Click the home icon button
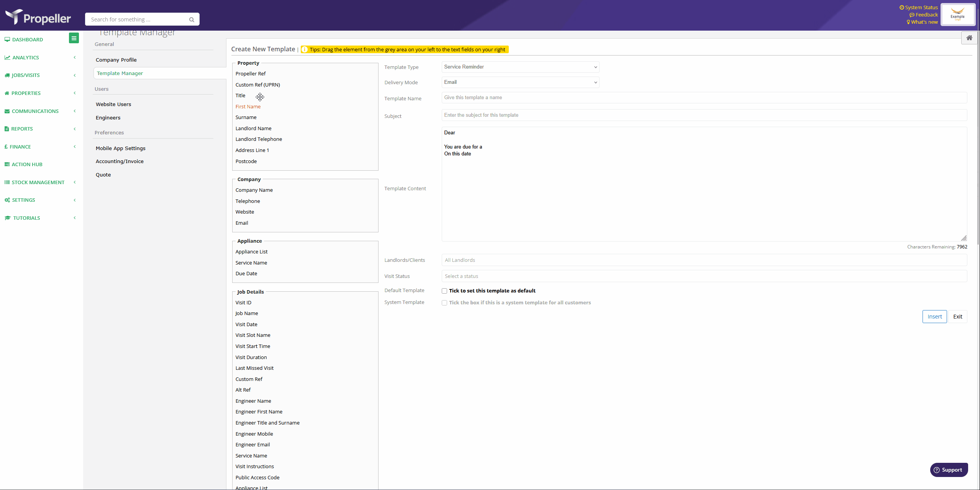 (969, 38)
